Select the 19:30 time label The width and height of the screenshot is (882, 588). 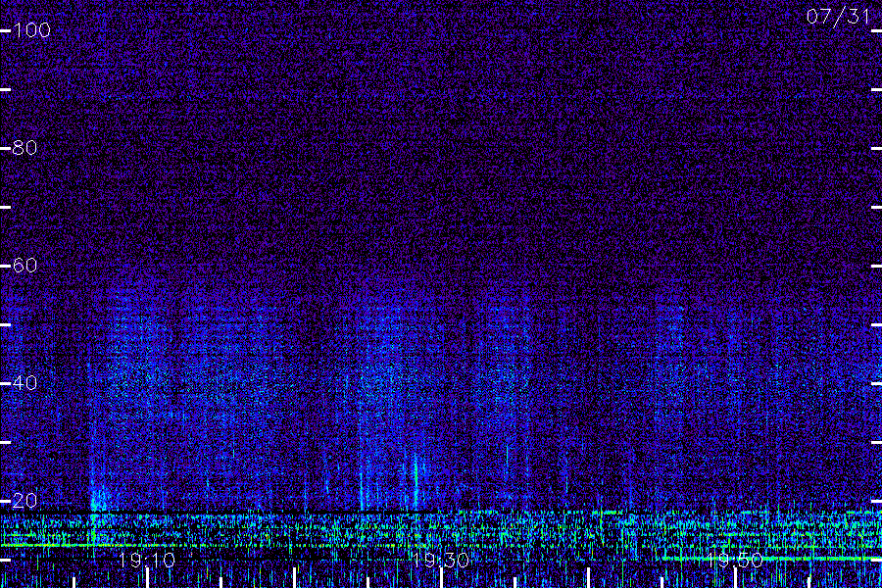[x=440, y=560]
